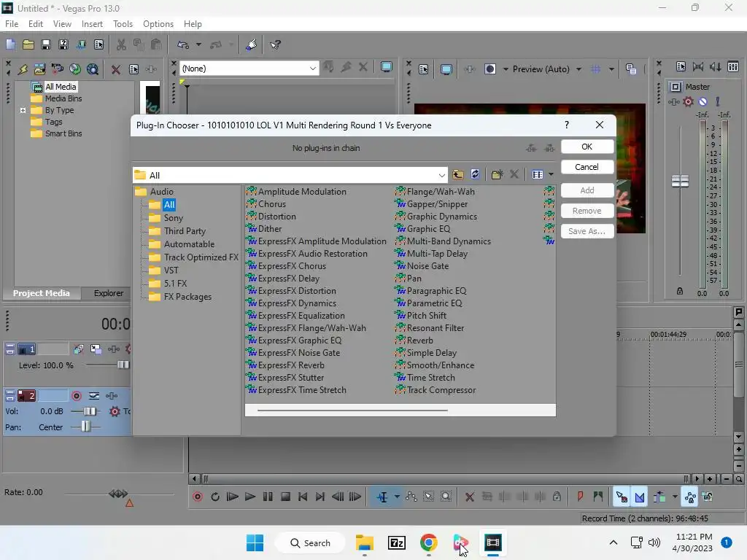Open the (None) dropdown in trimmer

pos(312,69)
